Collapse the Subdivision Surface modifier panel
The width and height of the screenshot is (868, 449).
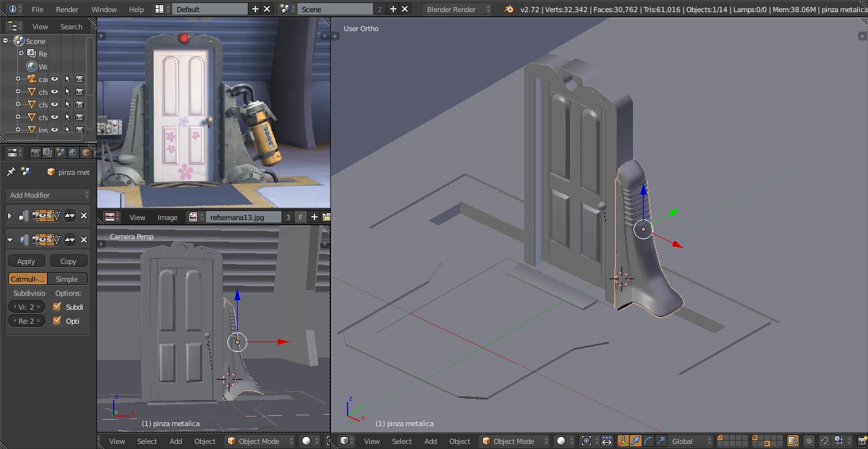click(x=10, y=240)
